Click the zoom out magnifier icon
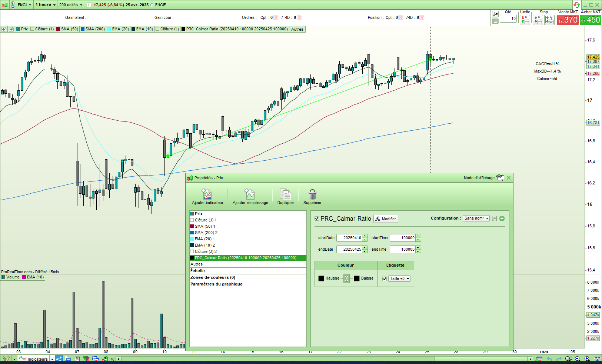This screenshot has height=364, width=602. tap(578, 359)
